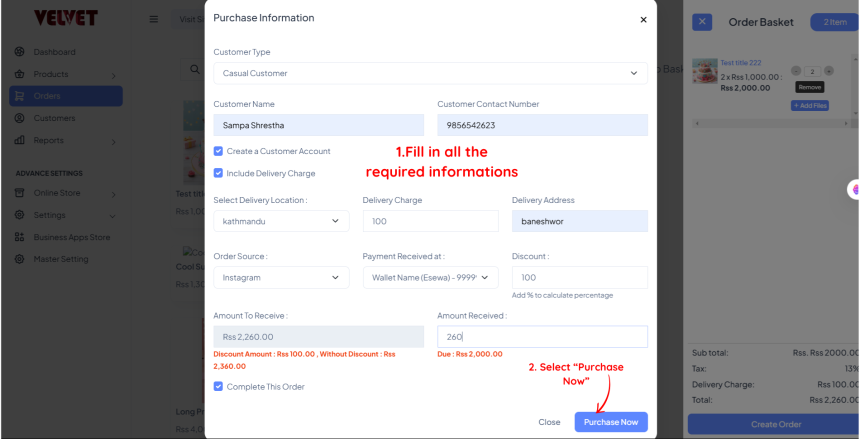Click the hamburger menu icon
The height and width of the screenshot is (439, 860).
(153, 19)
